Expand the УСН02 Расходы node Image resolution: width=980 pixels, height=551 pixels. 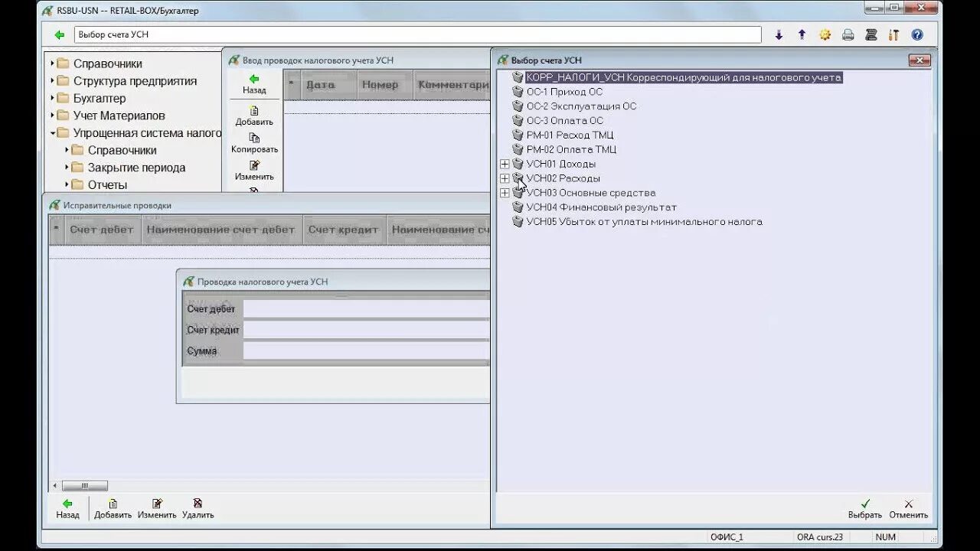point(505,178)
